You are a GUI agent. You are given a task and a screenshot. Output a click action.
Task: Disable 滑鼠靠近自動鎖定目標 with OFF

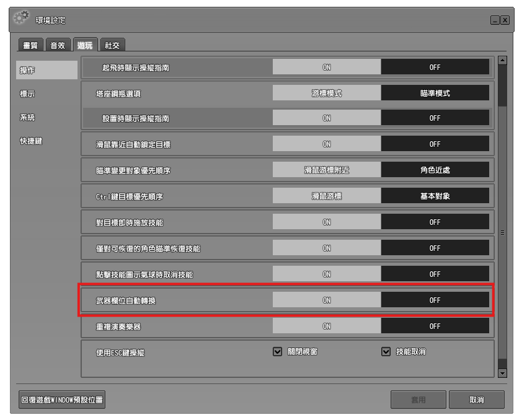pos(435,144)
